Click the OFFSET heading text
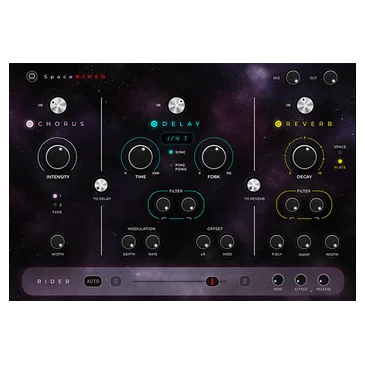 pyautogui.click(x=215, y=229)
